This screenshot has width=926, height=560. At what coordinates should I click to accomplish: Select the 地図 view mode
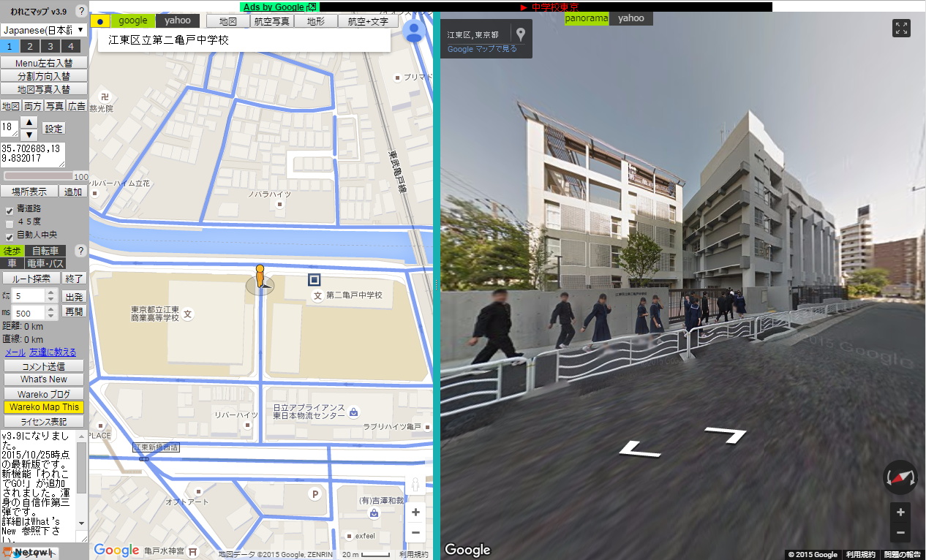(10, 106)
